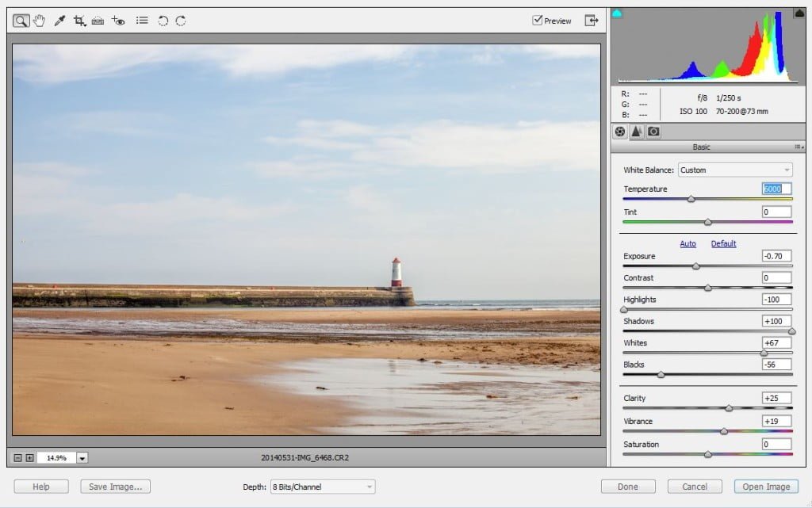
Task: Click the Blacks slider handle
Action: (661, 375)
